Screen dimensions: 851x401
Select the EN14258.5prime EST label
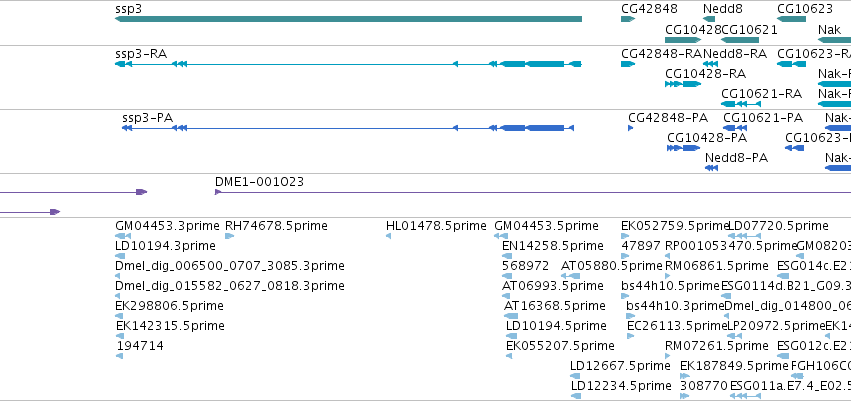pyautogui.click(x=552, y=246)
